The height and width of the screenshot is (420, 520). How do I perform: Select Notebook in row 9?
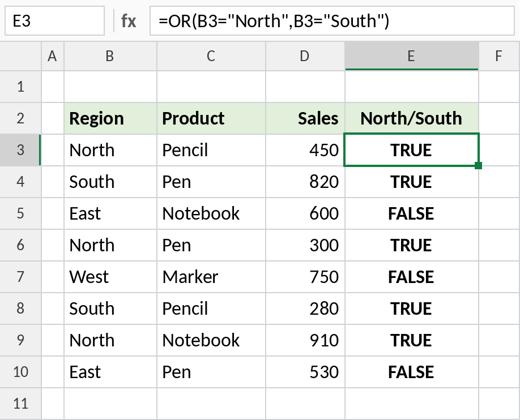(211, 340)
